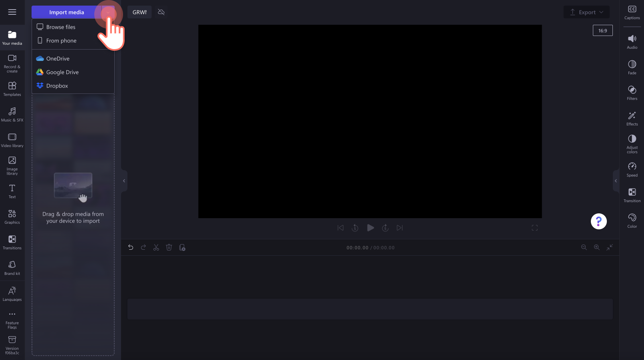Select From phone import option
Screen dimensions: 644x360
click(73, 40)
